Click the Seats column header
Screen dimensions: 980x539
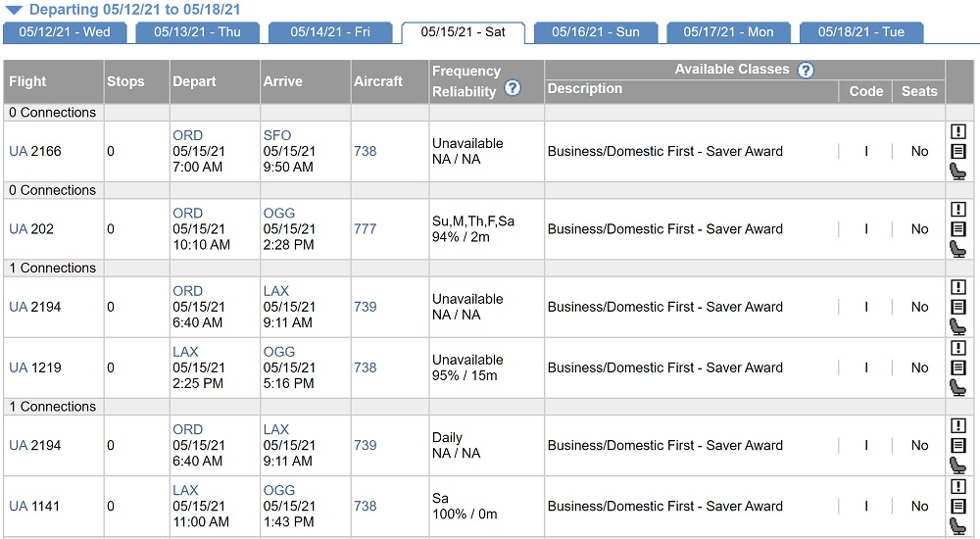(919, 91)
